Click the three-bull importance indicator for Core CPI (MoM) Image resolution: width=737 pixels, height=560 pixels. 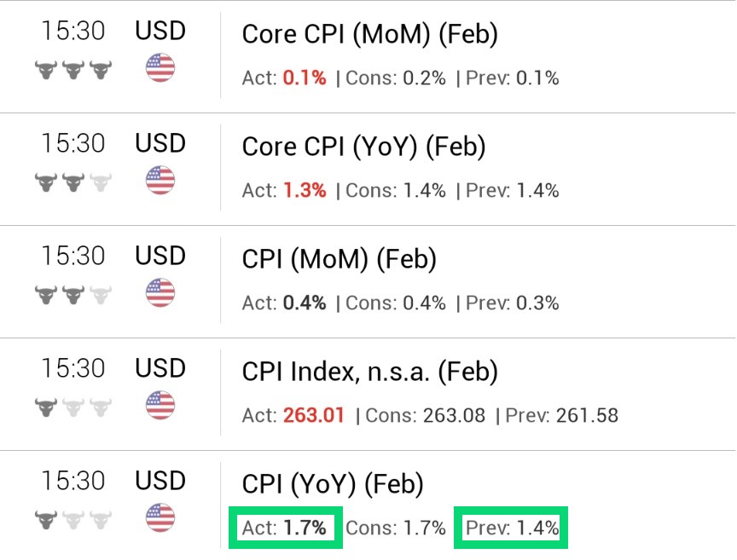click(73, 68)
